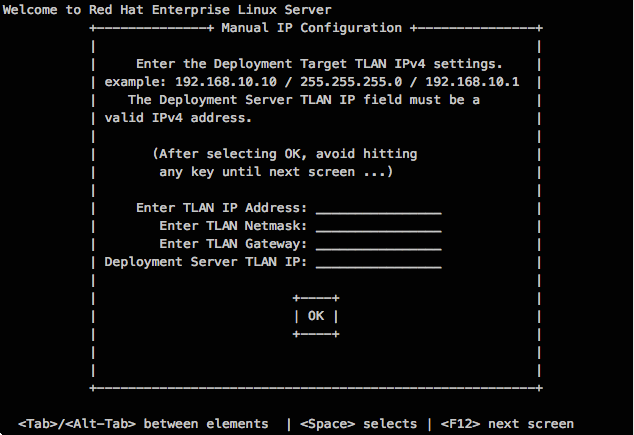The width and height of the screenshot is (634, 435).
Task: Click the 'Manual IP Configuration' dialog title
Action: tap(311, 28)
